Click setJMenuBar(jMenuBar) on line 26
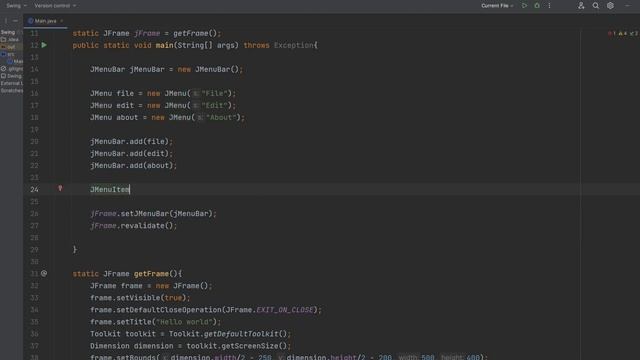The image size is (640, 360). [x=167, y=213]
